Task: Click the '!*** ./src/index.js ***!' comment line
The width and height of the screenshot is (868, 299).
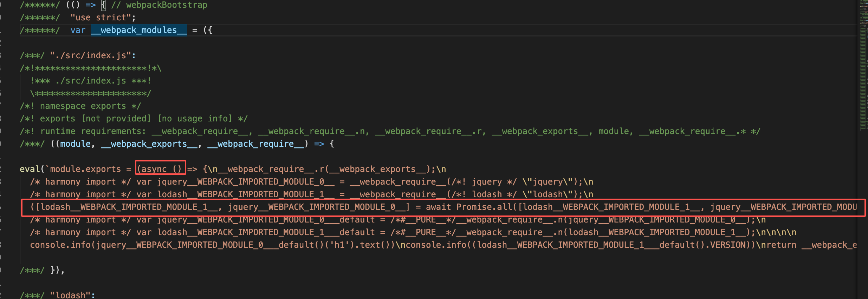Action: point(91,81)
